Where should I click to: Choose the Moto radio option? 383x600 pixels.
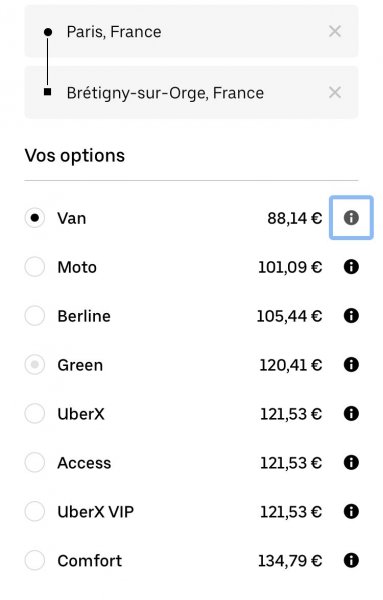pyautogui.click(x=35, y=267)
